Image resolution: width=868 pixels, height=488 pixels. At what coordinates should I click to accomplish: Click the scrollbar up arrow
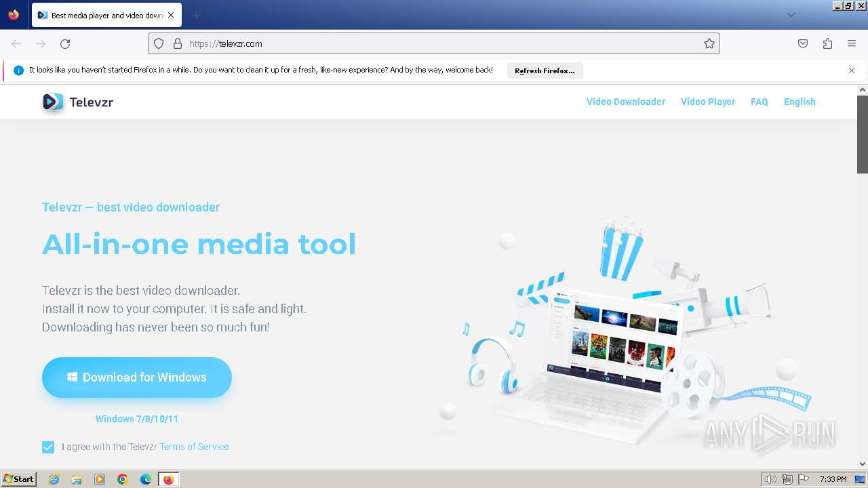(863, 89)
